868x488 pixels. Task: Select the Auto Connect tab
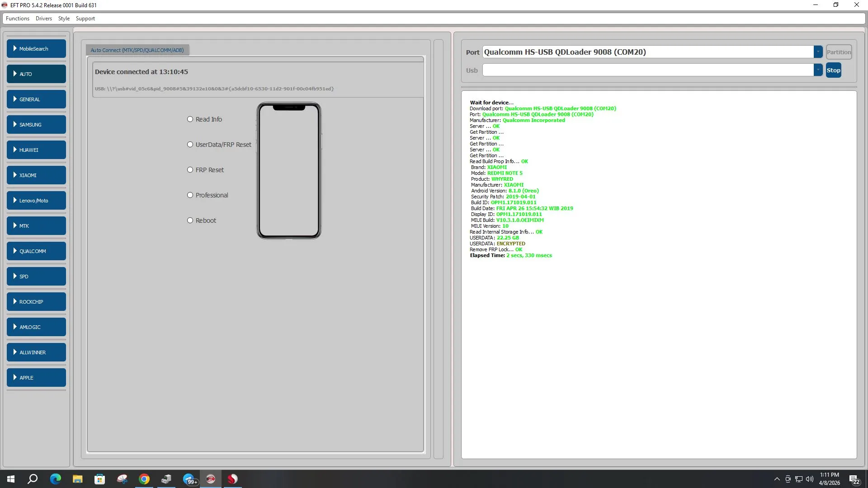click(137, 50)
